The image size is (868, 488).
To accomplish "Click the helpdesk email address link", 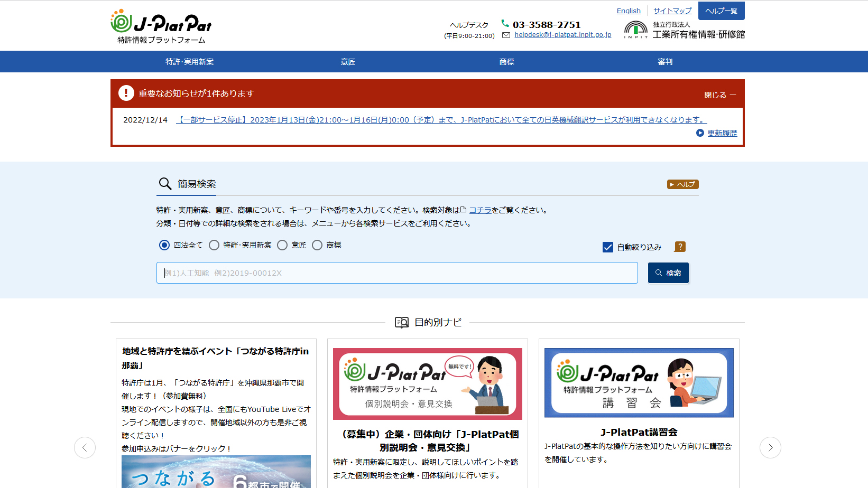I will (x=562, y=35).
